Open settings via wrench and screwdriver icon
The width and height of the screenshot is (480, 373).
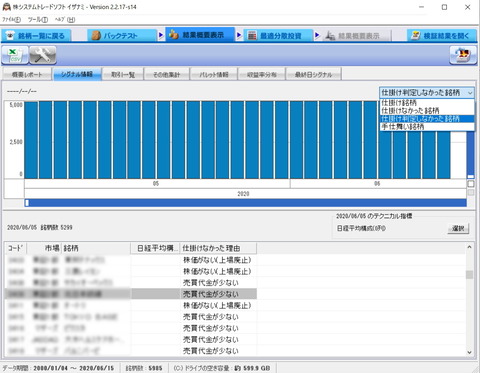tap(42, 55)
